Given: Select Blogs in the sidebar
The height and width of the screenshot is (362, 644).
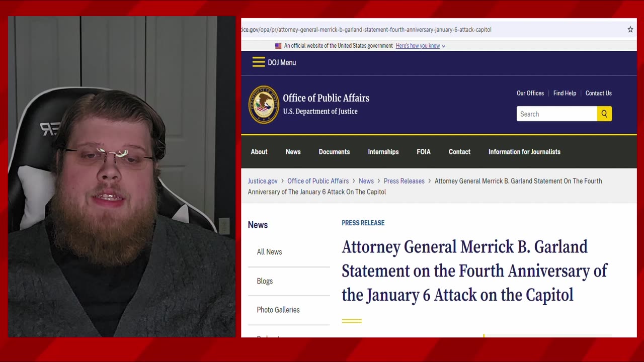Looking at the screenshot, I should (265, 281).
